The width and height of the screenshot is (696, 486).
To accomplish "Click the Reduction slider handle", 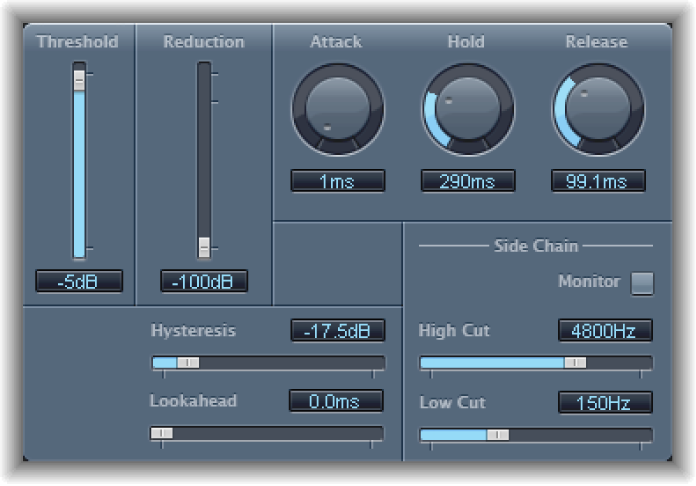I will (204, 247).
